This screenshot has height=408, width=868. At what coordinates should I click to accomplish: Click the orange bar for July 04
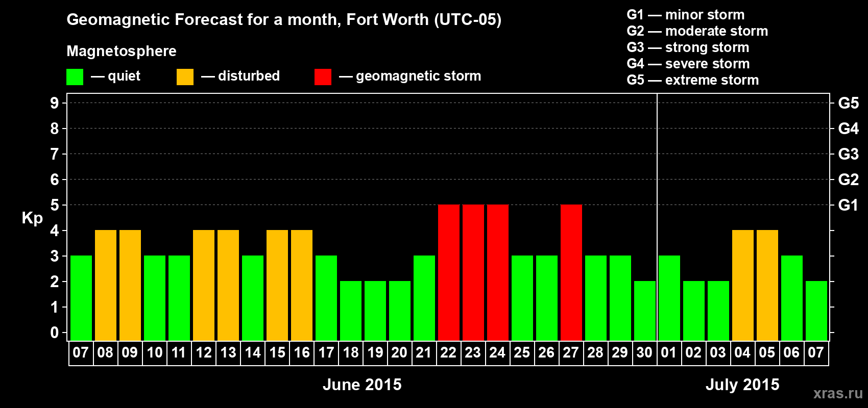point(743,286)
